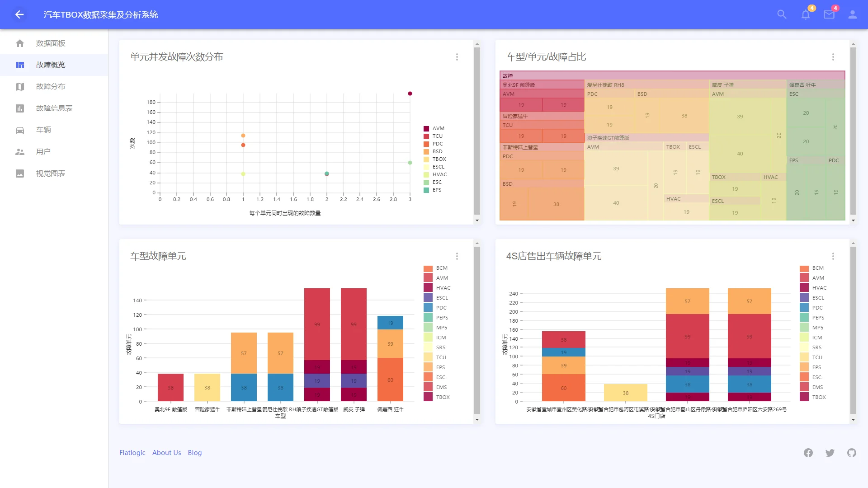Image resolution: width=868 pixels, height=488 pixels.
Task: Open the search icon in top bar
Action: pos(782,14)
